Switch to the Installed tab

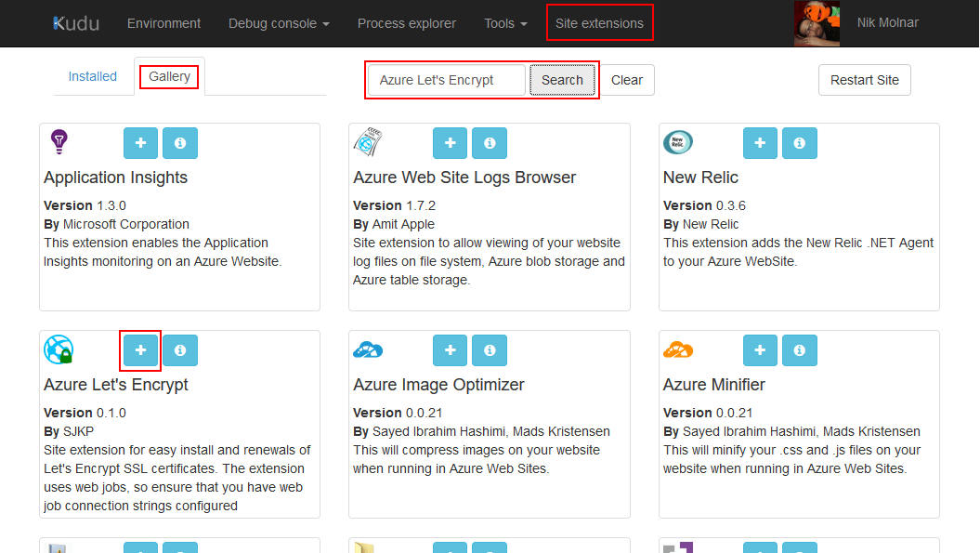pyautogui.click(x=93, y=76)
